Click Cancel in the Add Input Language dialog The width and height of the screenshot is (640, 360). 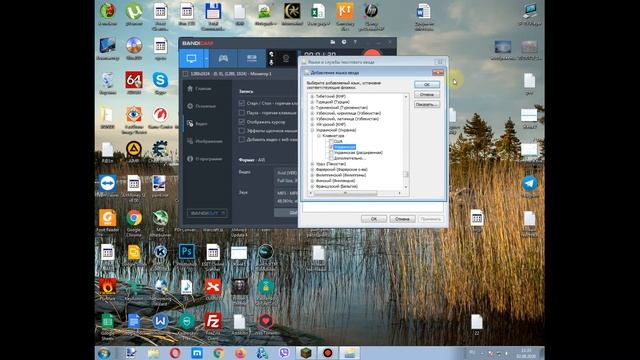click(x=427, y=95)
